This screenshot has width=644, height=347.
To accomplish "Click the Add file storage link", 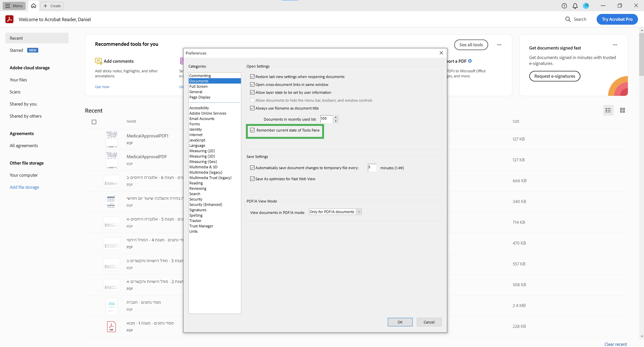I will 24,187.
